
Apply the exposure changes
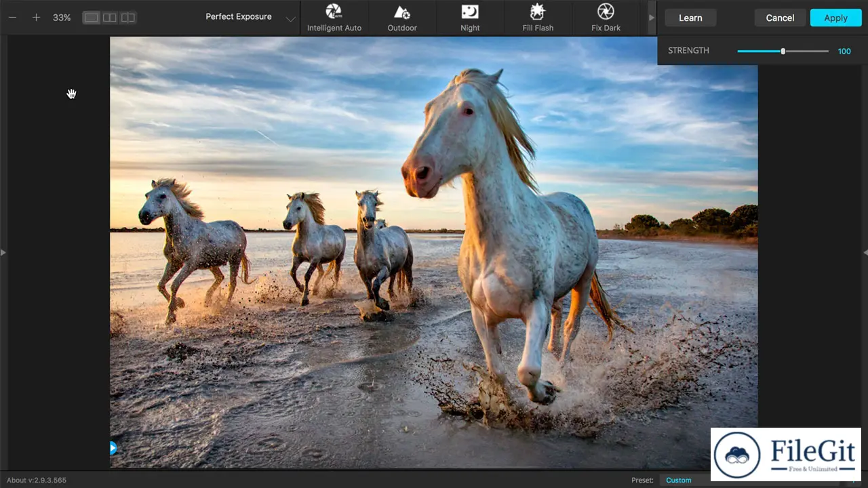[835, 18]
